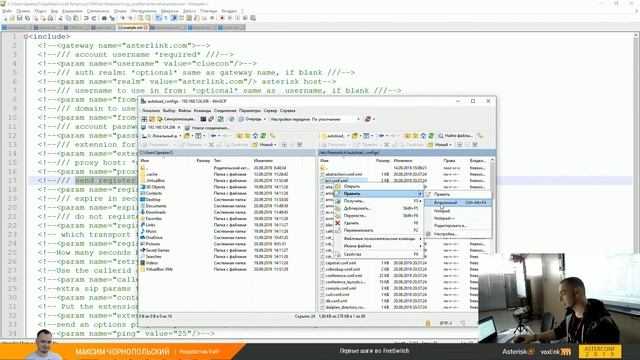
Task: Click remote panel back arrow icon
Action: tap(382, 136)
